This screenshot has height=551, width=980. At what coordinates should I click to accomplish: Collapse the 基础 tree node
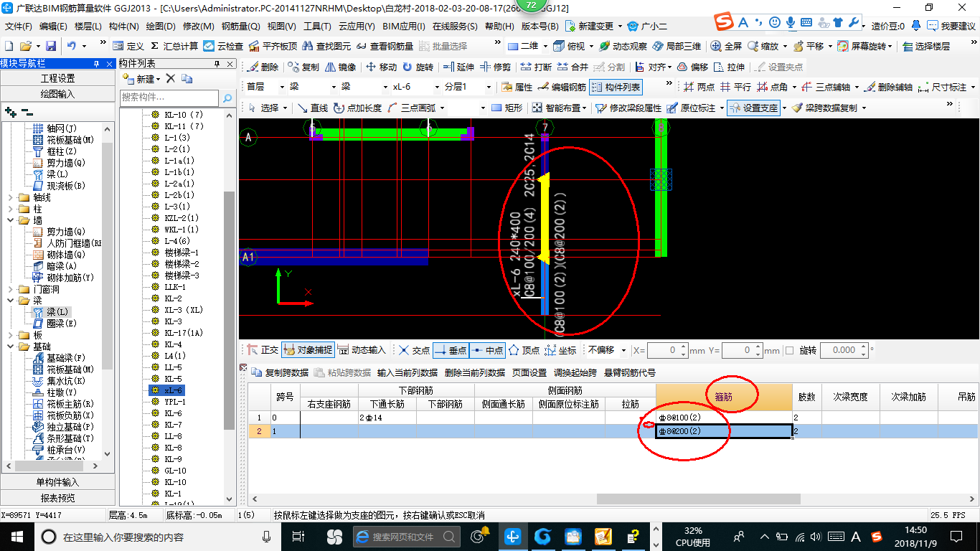click(x=9, y=347)
